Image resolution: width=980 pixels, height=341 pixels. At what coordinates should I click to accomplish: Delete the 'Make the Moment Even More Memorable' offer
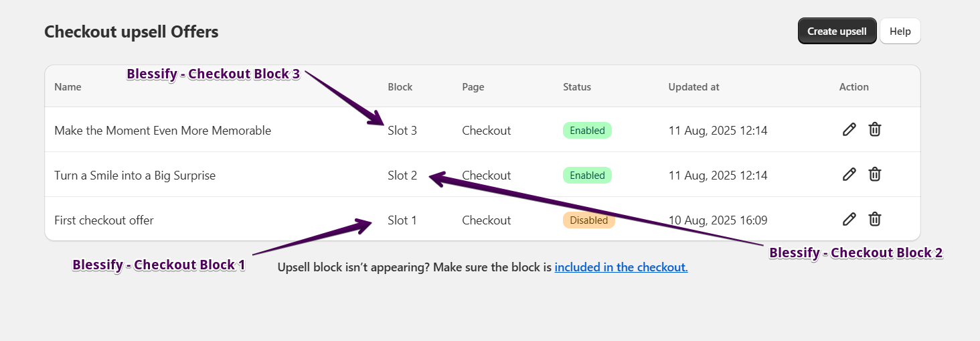[x=874, y=130]
